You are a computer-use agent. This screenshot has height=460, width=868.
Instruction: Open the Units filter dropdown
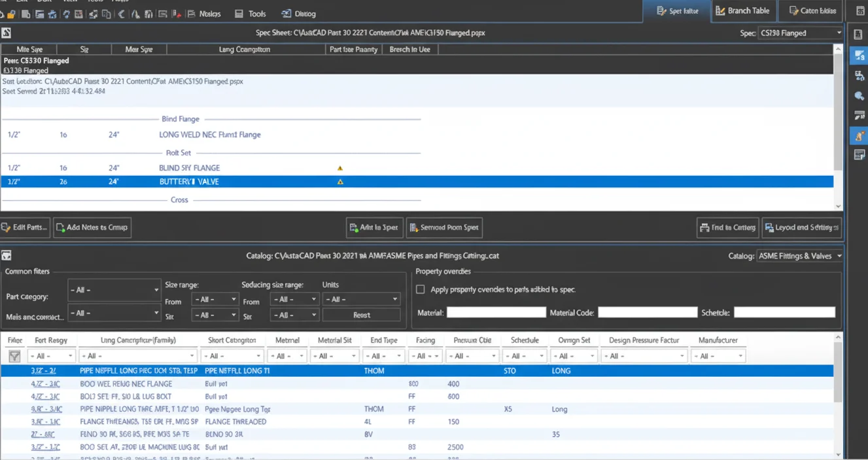coord(360,299)
